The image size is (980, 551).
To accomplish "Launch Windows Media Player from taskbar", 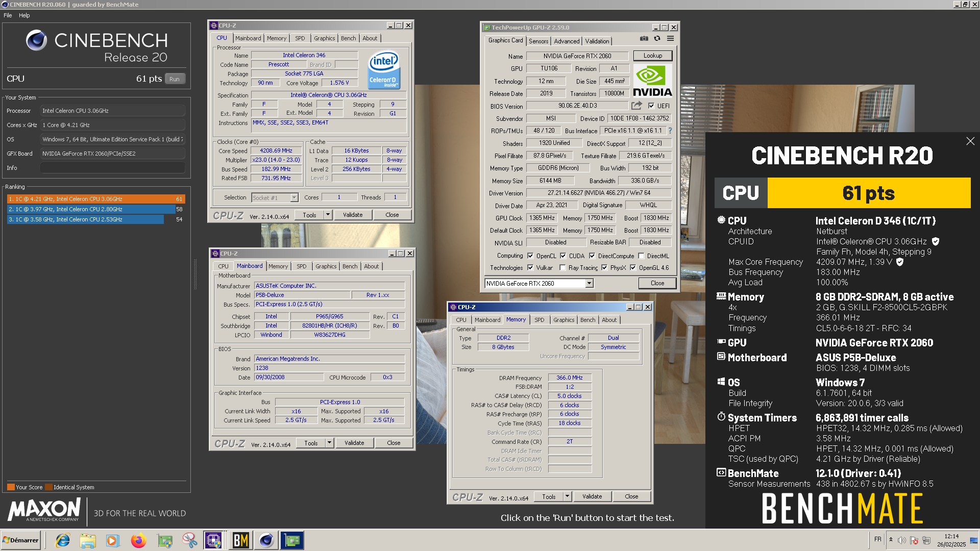I will click(x=113, y=540).
